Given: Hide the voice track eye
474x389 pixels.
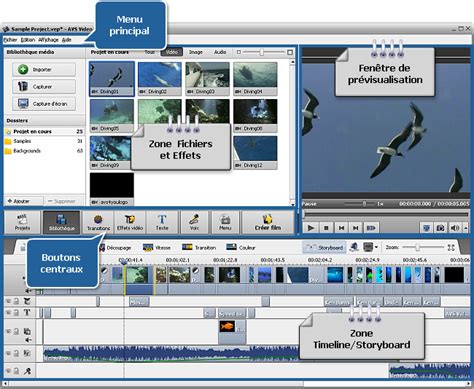Looking at the screenshot, I should point(8,371).
